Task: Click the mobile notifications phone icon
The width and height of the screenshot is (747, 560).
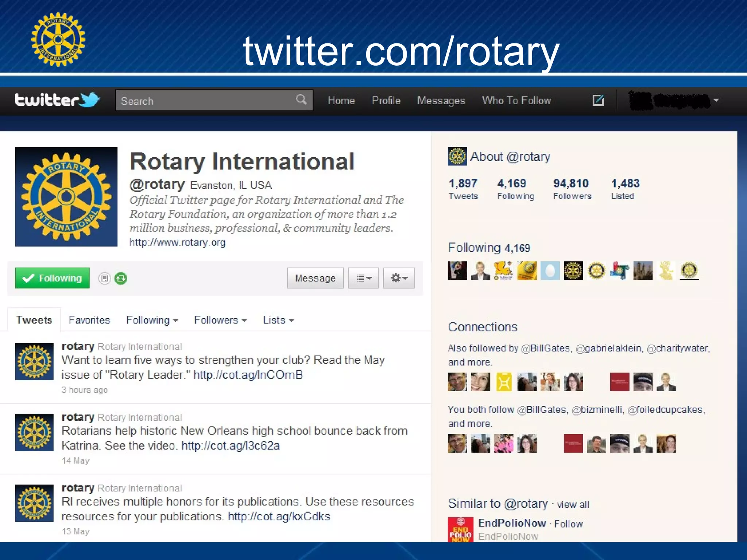Action: point(105,279)
